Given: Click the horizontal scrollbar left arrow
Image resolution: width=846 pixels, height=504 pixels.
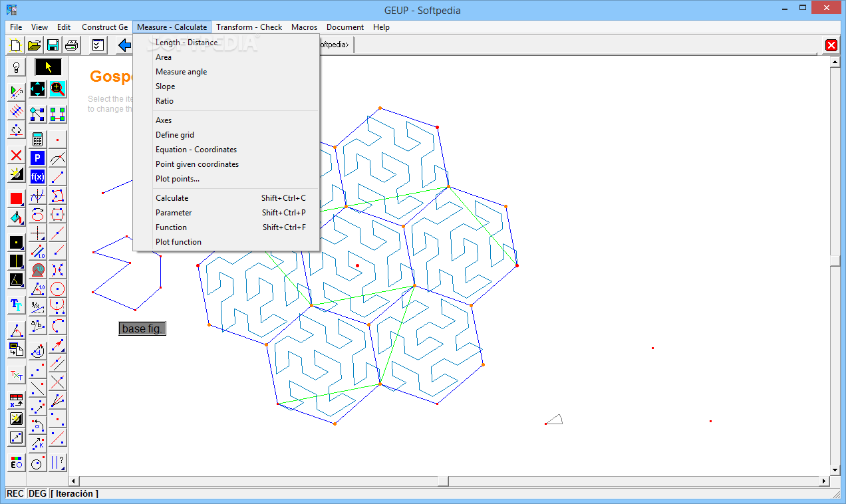Looking at the screenshot, I should [74, 481].
